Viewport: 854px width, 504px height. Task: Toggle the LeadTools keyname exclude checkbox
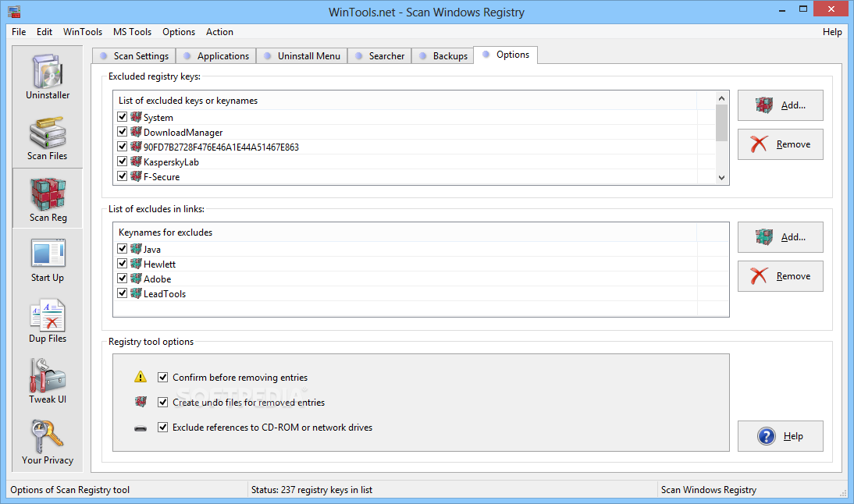(122, 293)
